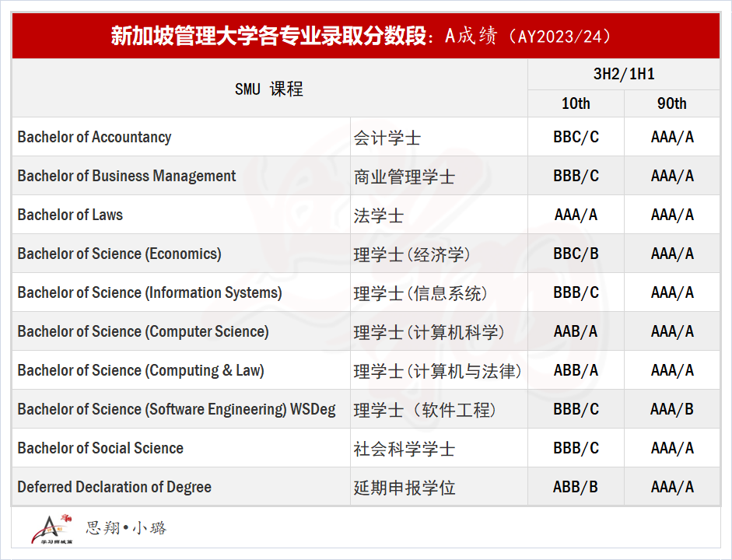Select 'Bachelor of Laws' course name
732x560 pixels.
point(70,214)
